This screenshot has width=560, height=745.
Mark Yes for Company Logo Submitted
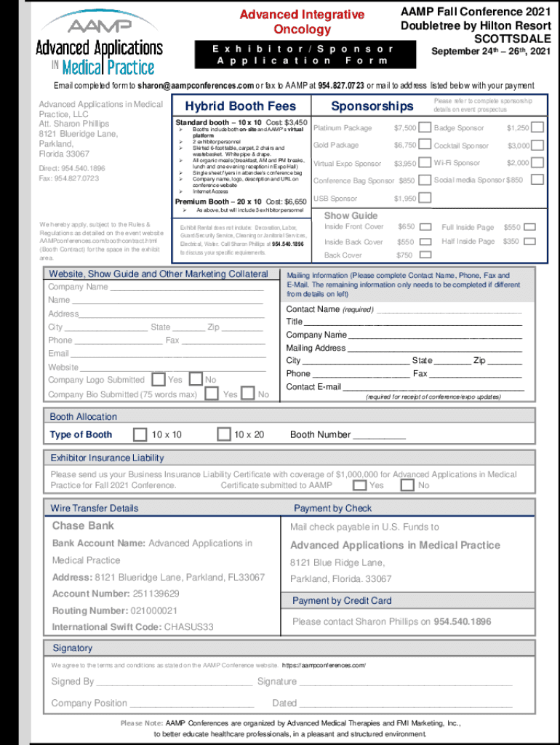(x=159, y=379)
